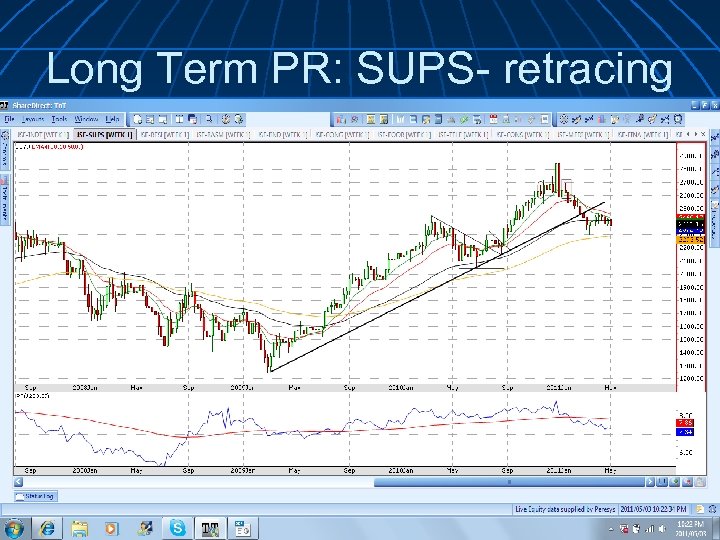Show hidden system tray icons arrow

pyautogui.click(x=611, y=529)
